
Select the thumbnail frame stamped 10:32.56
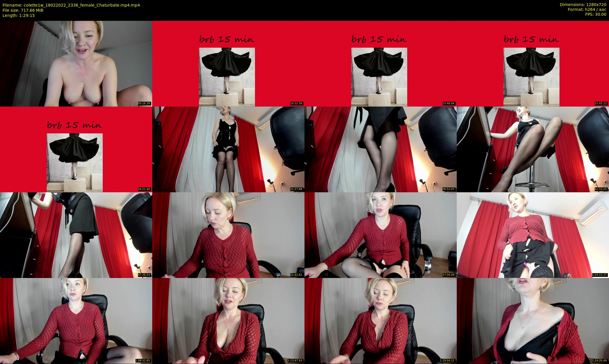click(228, 64)
